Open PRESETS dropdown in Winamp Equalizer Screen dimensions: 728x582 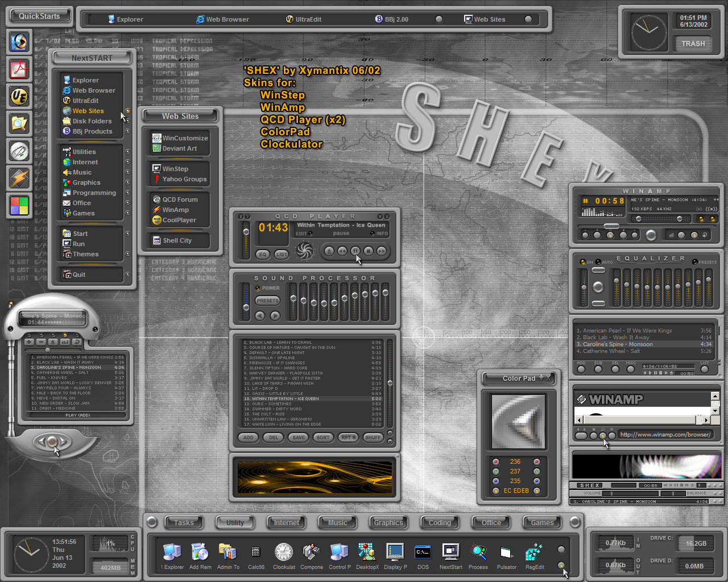pos(704,262)
